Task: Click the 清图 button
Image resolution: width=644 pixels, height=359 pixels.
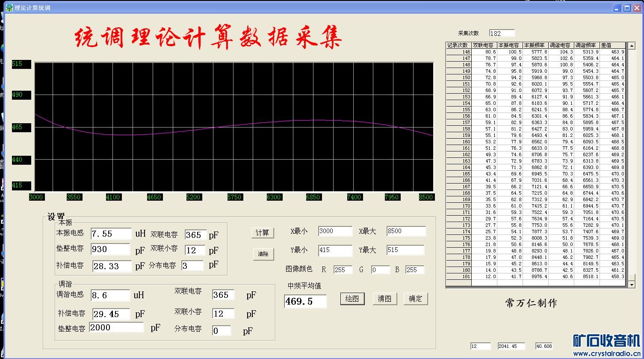Action: click(x=384, y=299)
